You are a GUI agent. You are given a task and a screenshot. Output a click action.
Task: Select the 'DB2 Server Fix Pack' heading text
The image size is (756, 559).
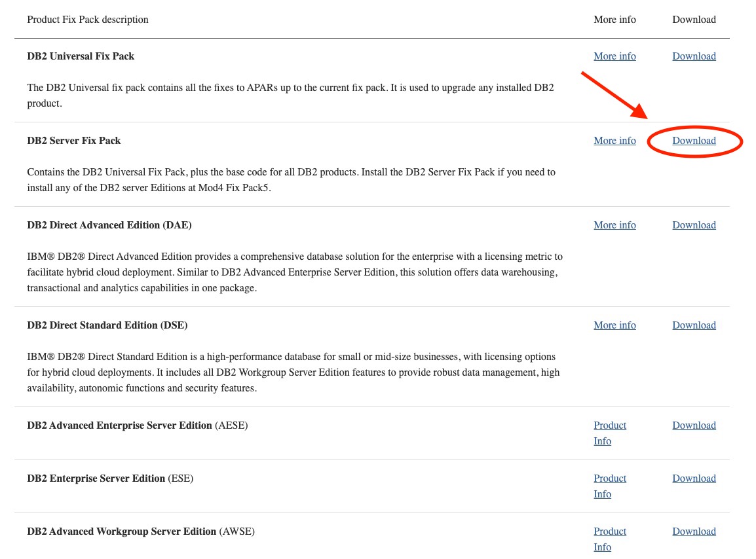point(74,141)
